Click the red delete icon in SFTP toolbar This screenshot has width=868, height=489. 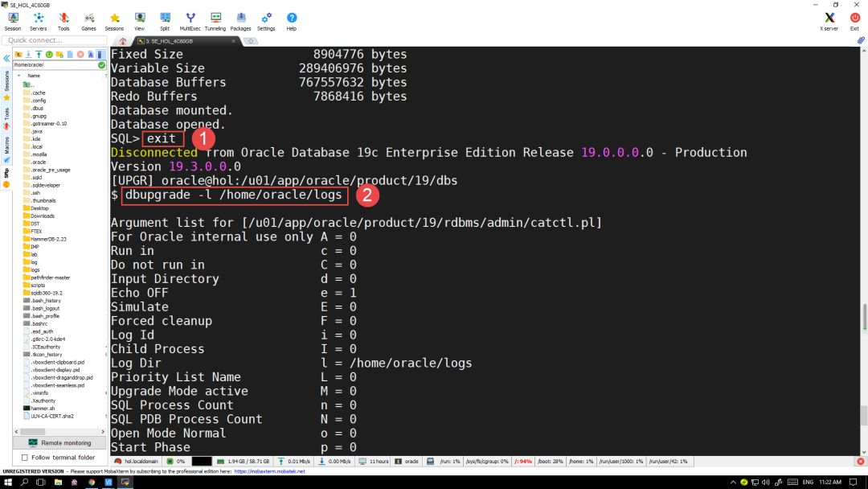point(80,54)
